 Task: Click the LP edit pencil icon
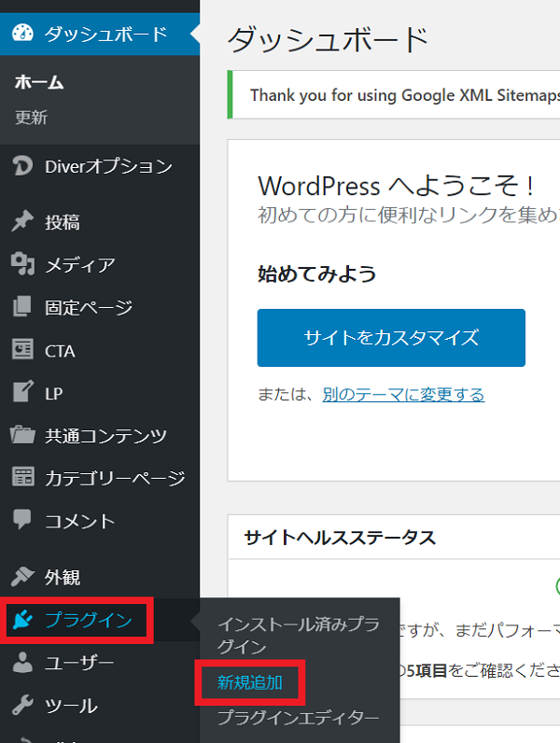[22, 391]
